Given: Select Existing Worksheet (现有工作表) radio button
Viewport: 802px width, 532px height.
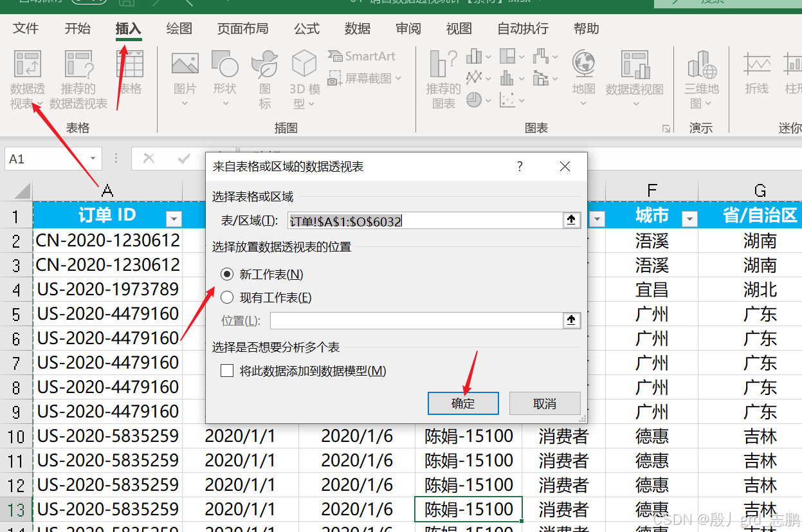Looking at the screenshot, I should (226, 297).
